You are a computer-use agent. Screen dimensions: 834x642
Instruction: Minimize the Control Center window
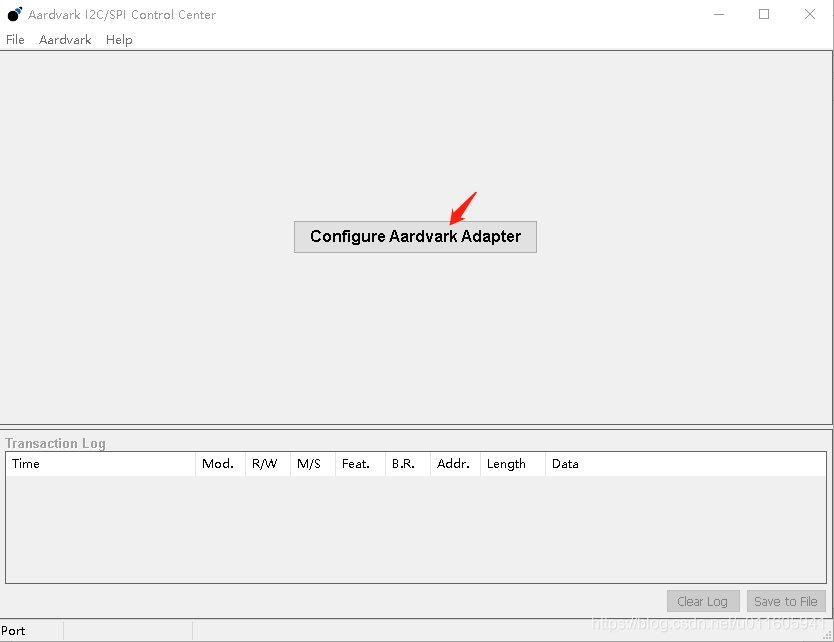(719, 14)
